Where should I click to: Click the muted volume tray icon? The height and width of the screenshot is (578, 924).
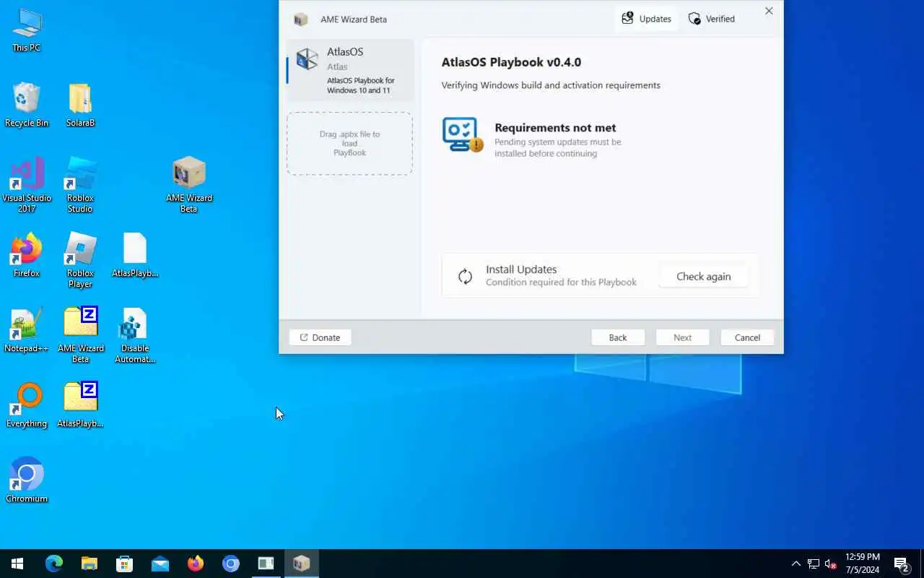pyautogui.click(x=831, y=564)
